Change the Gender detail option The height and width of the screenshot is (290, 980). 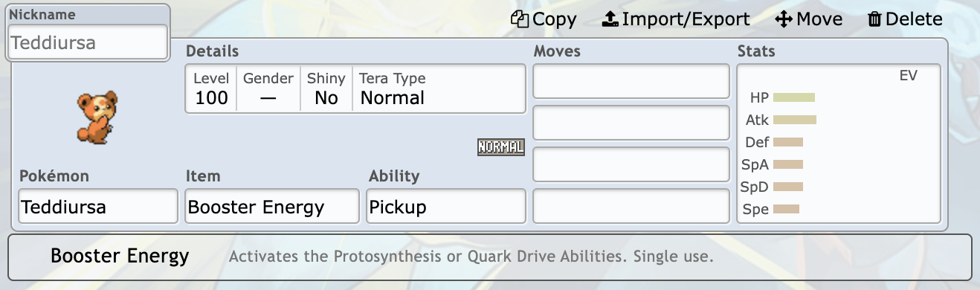tap(268, 89)
